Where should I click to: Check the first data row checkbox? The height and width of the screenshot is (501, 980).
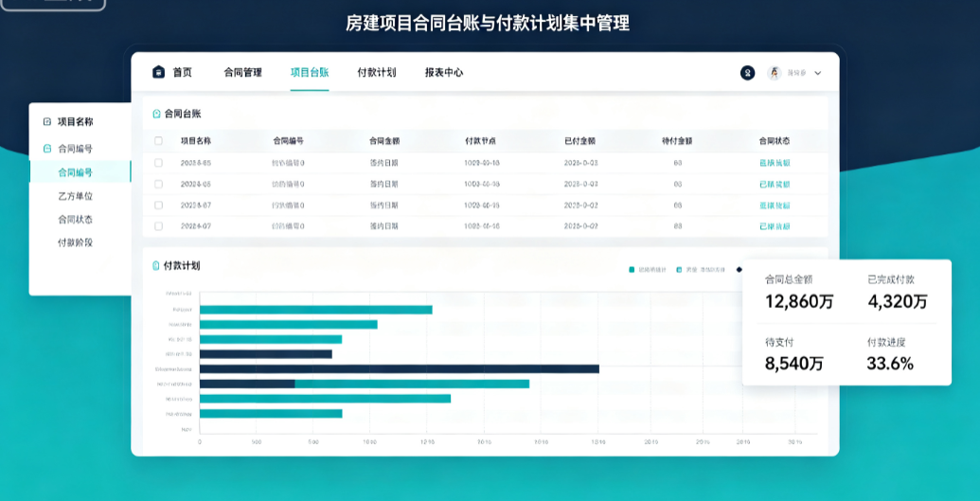(158, 163)
